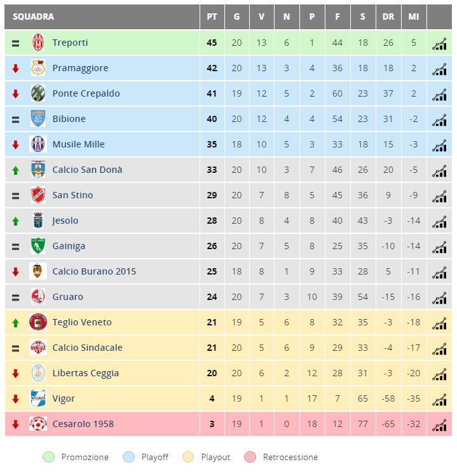Click the Ponte Crepaldo team logo
The height and width of the screenshot is (476, 457).
(38, 93)
